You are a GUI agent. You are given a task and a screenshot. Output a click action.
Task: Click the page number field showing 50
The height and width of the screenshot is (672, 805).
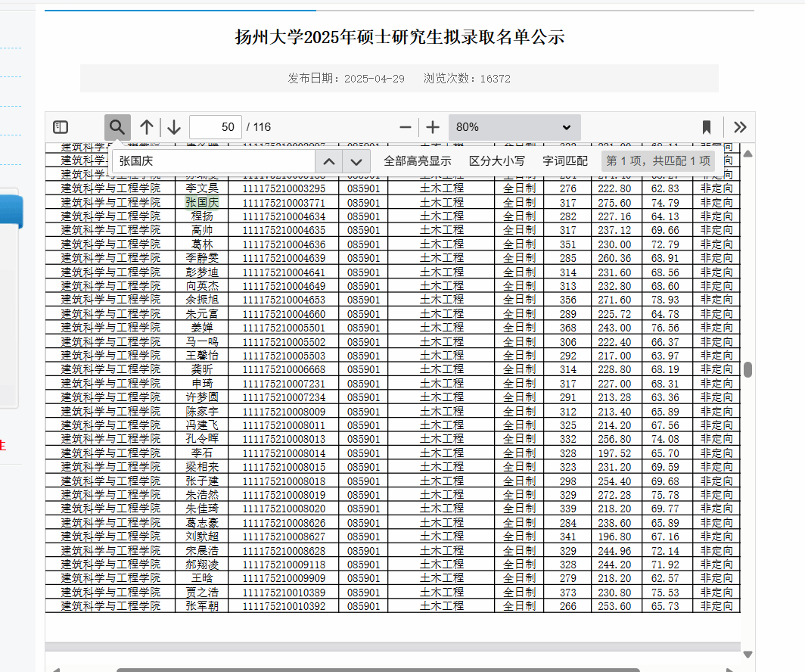click(216, 127)
